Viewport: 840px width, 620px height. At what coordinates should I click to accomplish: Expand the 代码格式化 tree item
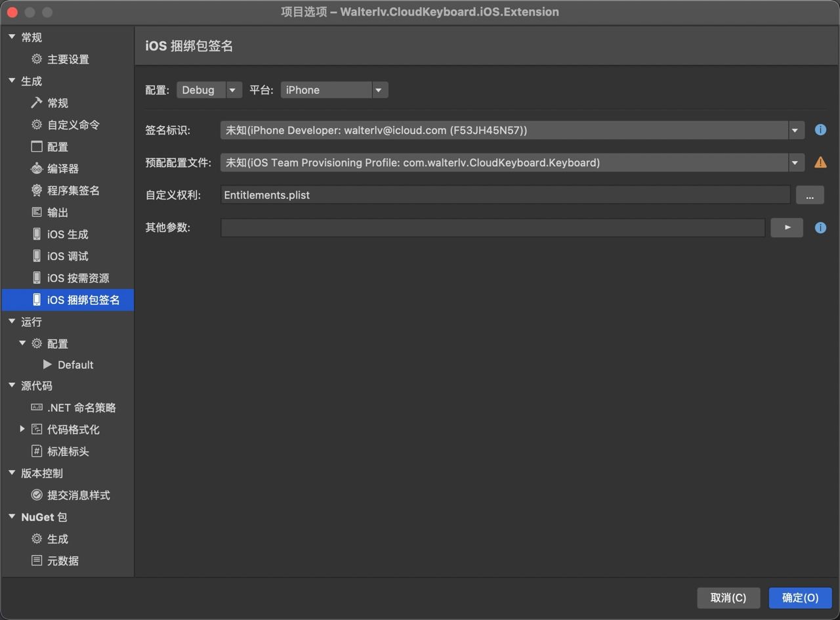23,429
